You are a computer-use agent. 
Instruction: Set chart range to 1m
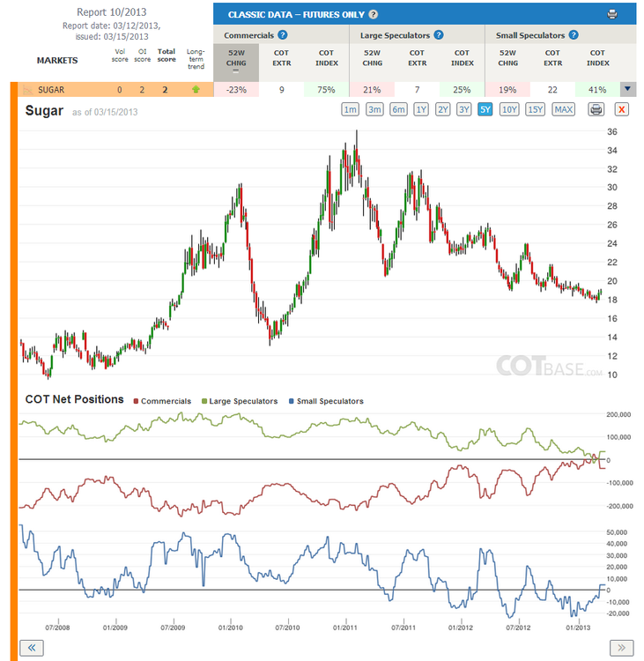[x=350, y=109]
